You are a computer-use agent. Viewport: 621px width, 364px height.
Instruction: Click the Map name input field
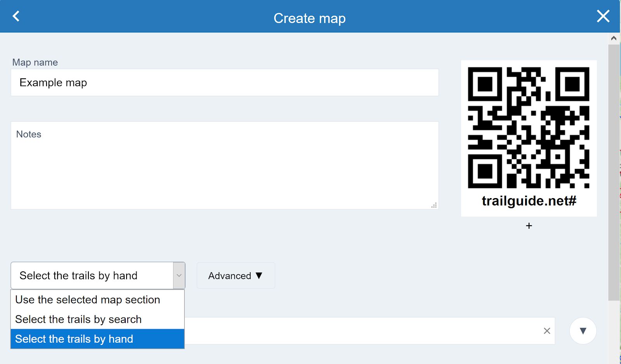point(225,83)
